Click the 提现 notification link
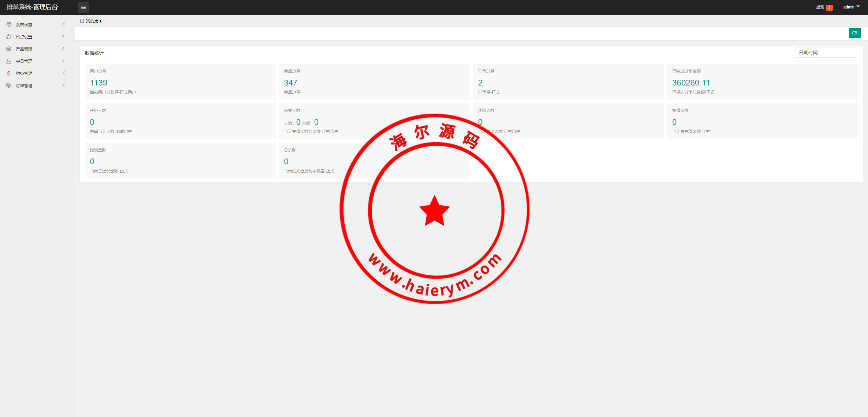This screenshot has width=868, height=417. pos(820,7)
